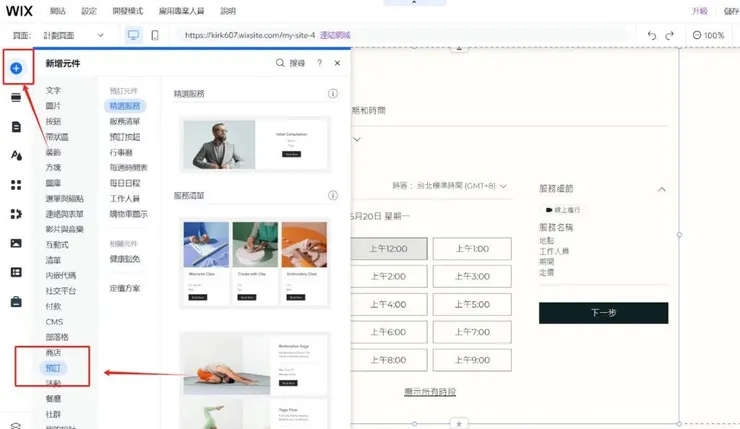Select the 上午12:00 time slot
Screen dimensions: 740x429
coord(388,249)
